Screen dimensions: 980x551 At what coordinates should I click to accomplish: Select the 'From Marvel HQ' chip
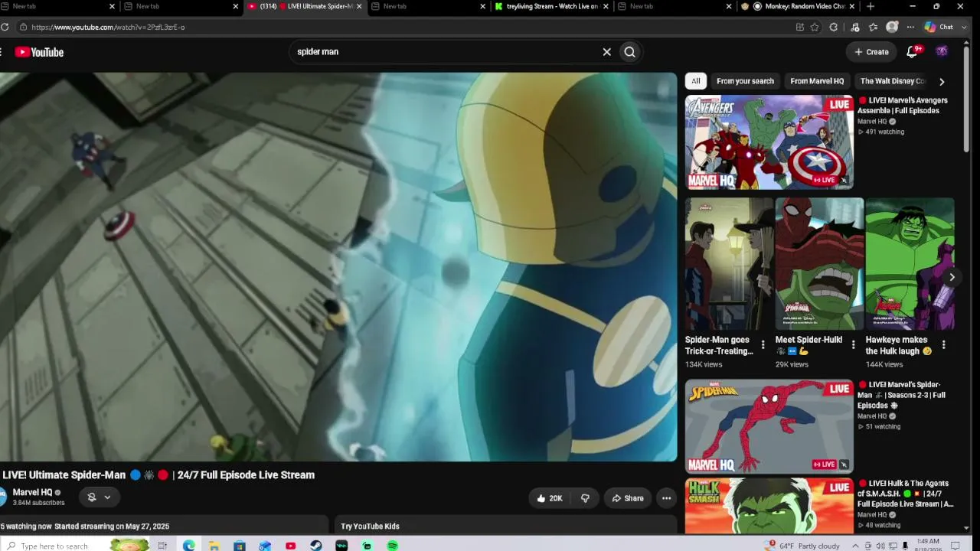817,81
